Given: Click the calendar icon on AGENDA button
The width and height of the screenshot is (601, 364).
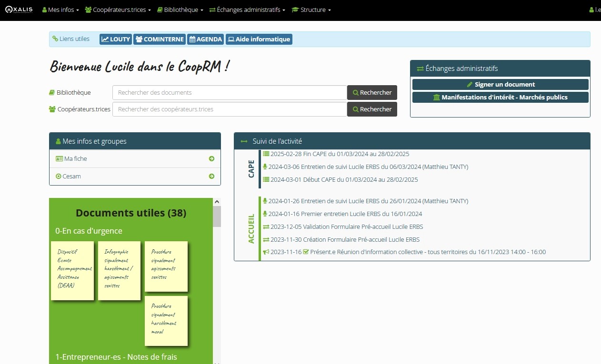Looking at the screenshot, I should tap(192, 39).
